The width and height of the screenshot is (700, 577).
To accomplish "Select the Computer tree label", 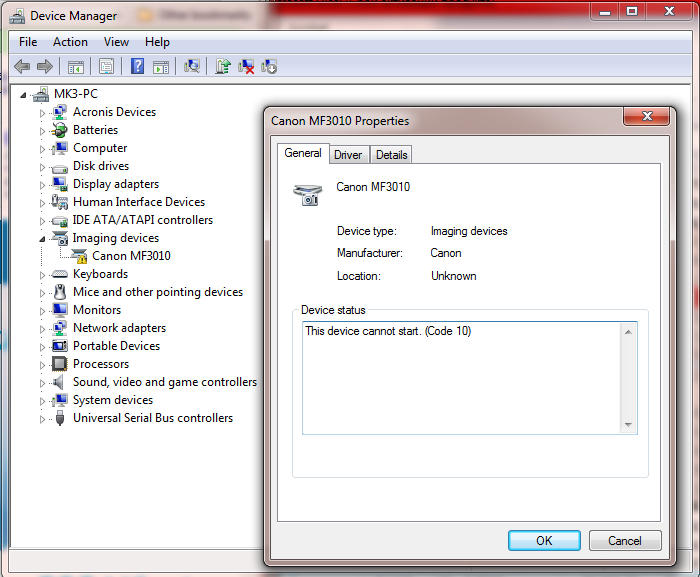I will coord(100,148).
